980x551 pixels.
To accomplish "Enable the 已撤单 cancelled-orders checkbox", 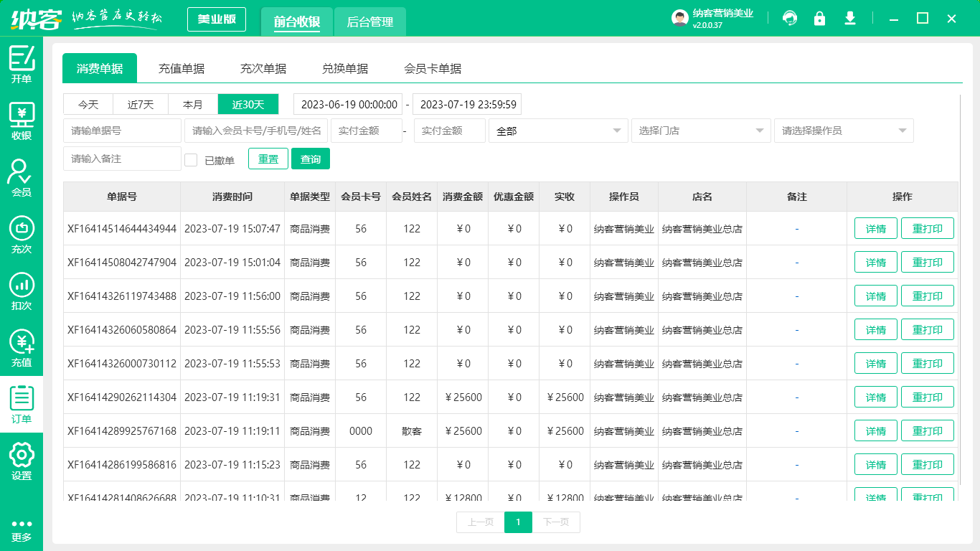I will point(191,159).
